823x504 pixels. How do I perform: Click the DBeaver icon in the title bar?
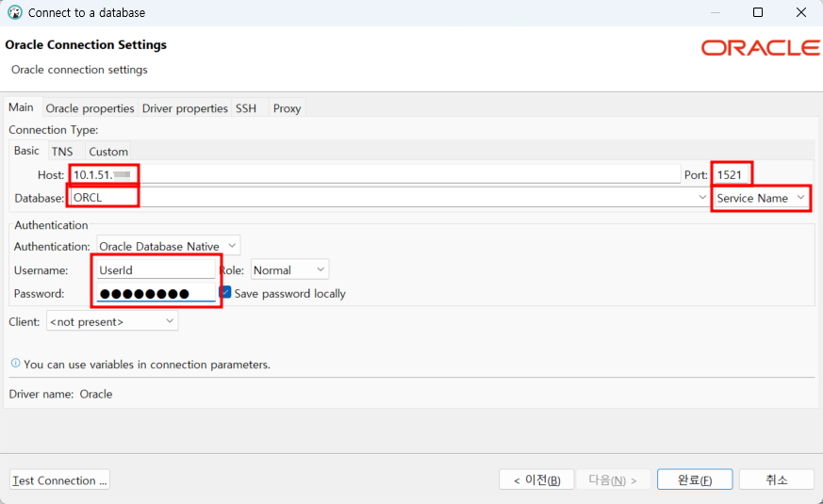(15, 12)
